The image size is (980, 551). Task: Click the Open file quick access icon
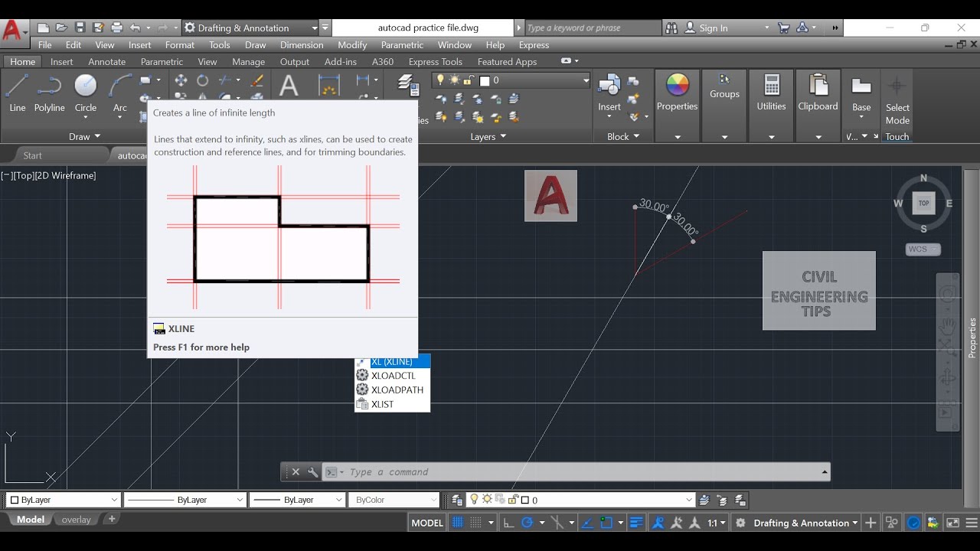click(x=62, y=28)
